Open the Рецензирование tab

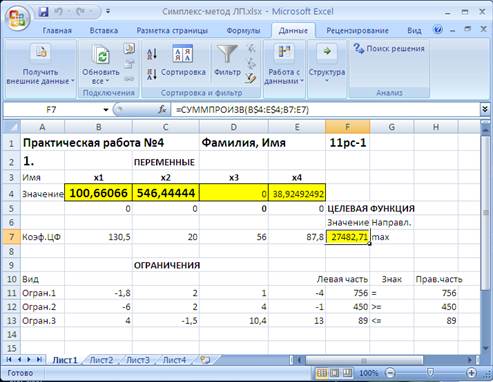(x=357, y=31)
